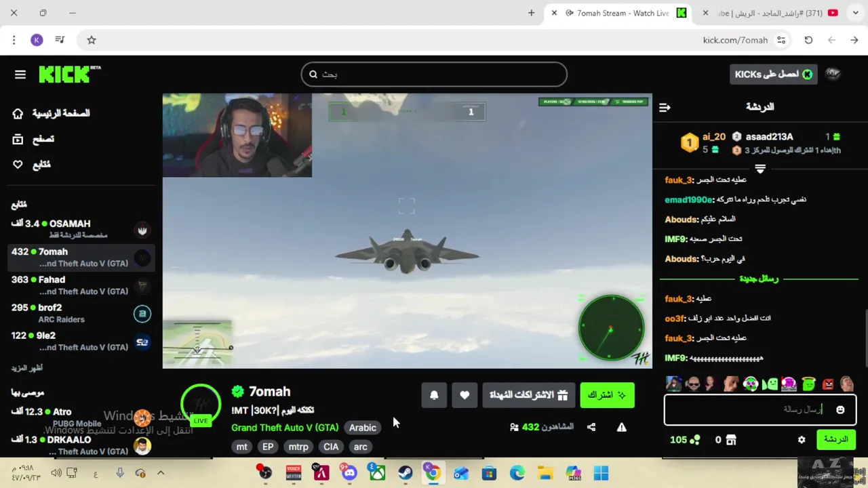
Task: Expand hidden system tray icons chevron
Action: [x=161, y=473]
